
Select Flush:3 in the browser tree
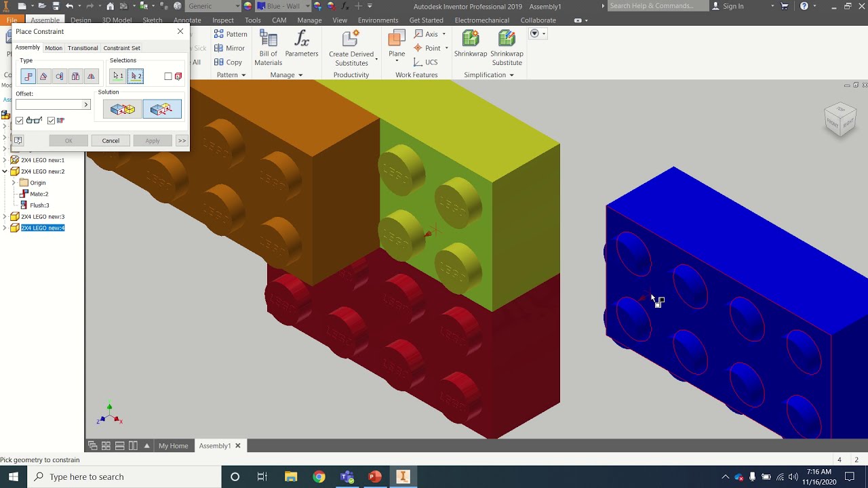[x=39, y=205]
